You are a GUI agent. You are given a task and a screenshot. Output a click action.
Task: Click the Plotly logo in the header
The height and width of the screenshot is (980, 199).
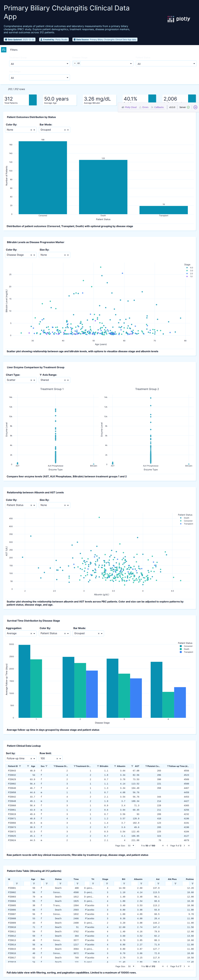pos(178,19)
